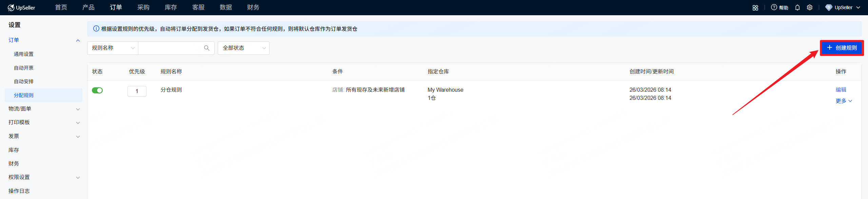Open notifications bell icon

coord(797,7)
